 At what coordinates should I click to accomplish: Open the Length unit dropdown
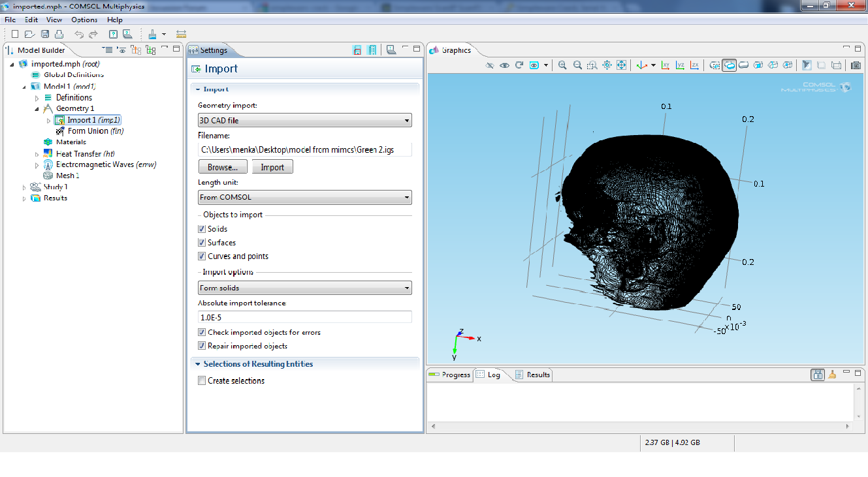(304, 197)
